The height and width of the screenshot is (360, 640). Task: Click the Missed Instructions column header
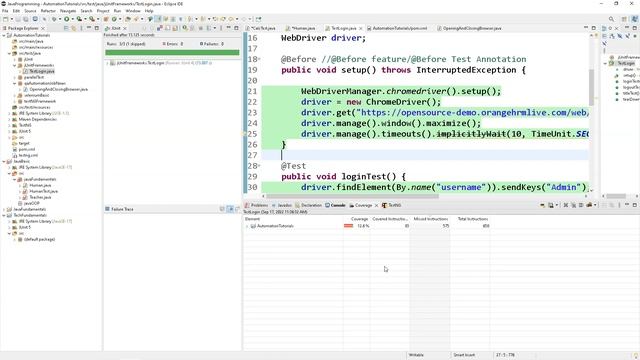coord(430,219)
